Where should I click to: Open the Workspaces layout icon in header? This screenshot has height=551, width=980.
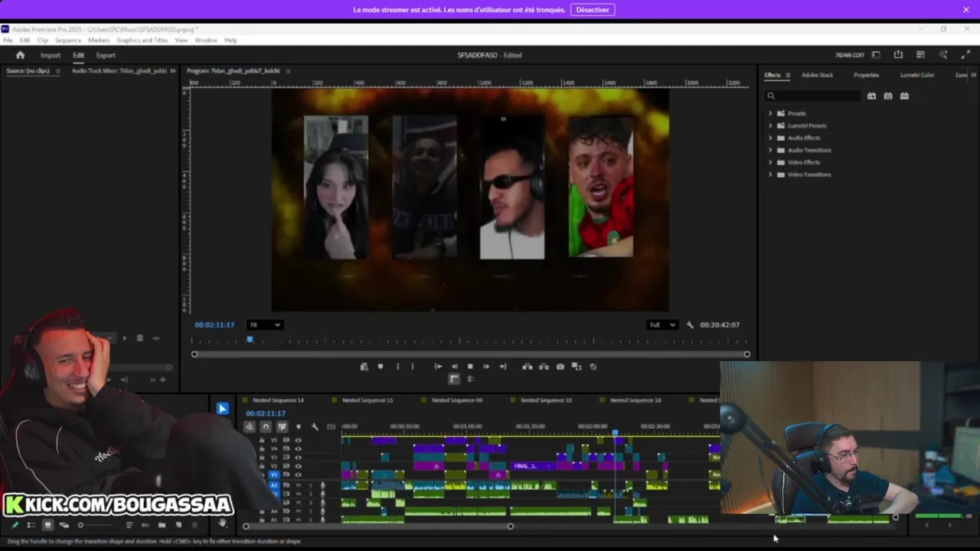tap(876, 55)
